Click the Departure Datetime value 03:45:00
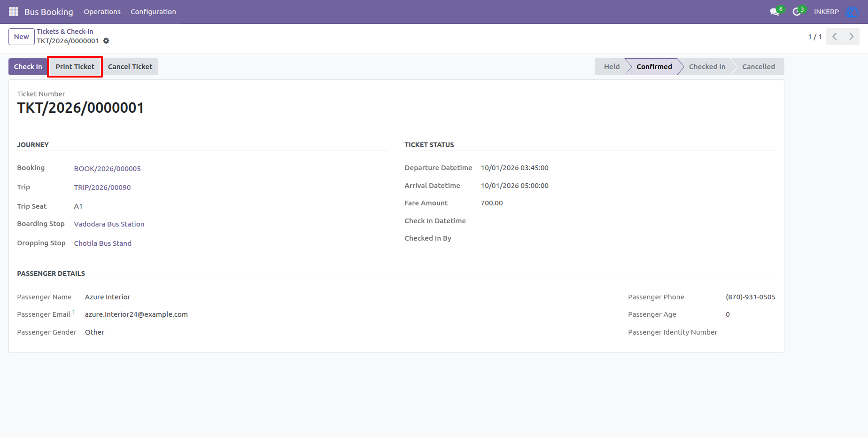Image resolution: width=868 pixels, height=438 pixels. (x=515, y=168)
